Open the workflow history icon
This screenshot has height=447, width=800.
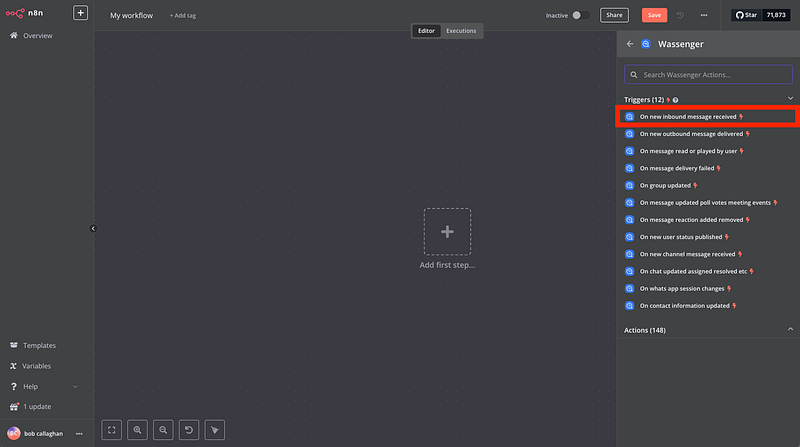click(x=681, y=15)
